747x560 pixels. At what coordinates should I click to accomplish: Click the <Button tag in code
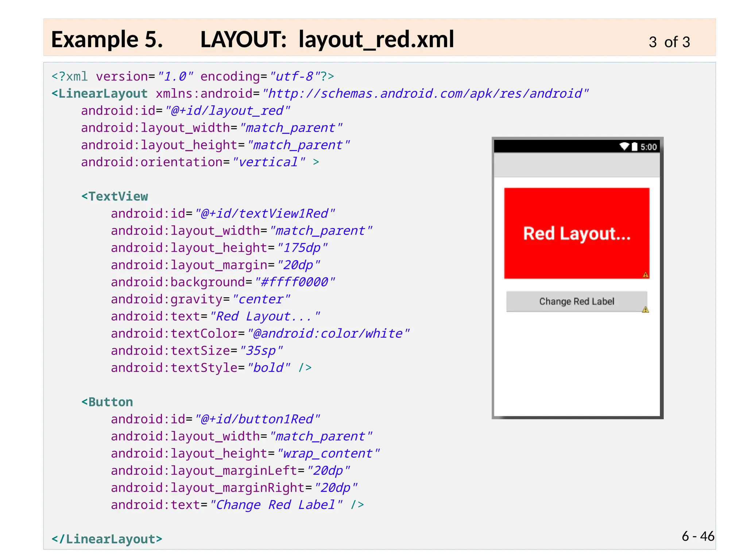[x=107, y=402]
